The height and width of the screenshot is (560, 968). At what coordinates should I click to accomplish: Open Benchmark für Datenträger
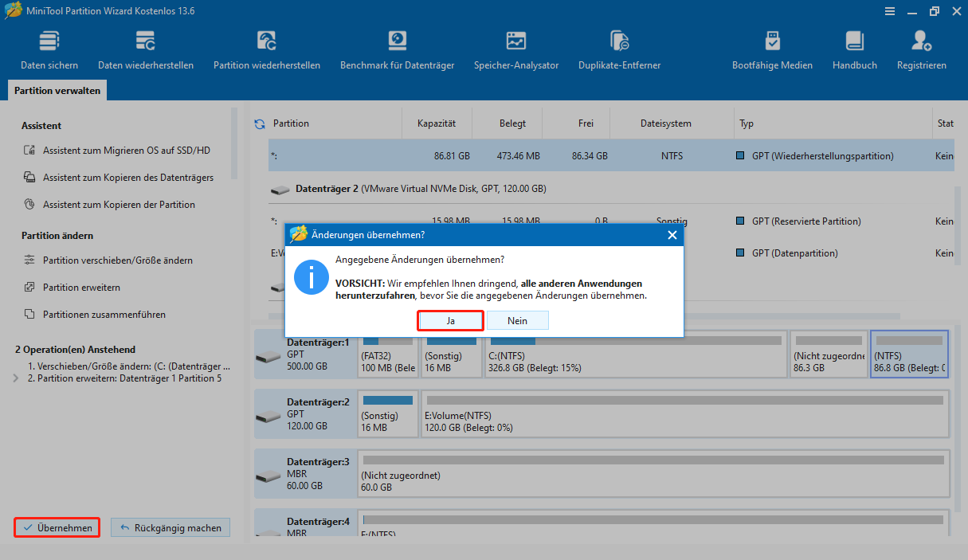click(x=397, y=50)
